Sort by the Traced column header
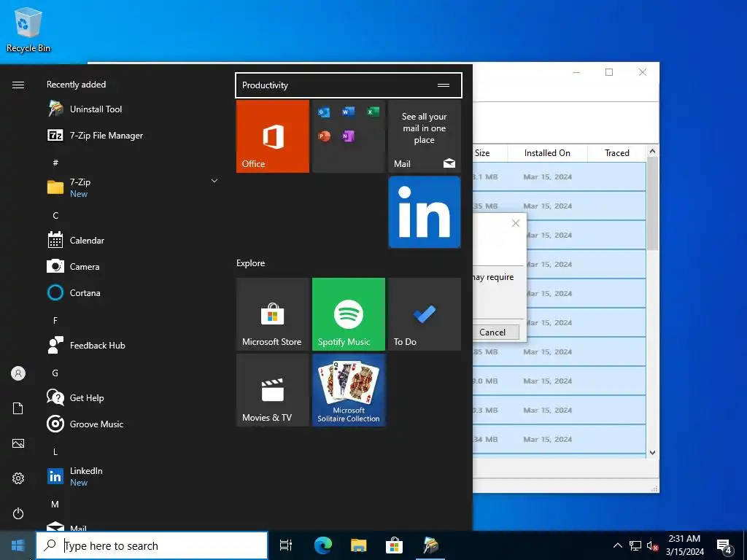The height and width of the screenshot is (560, 747). 617,153
